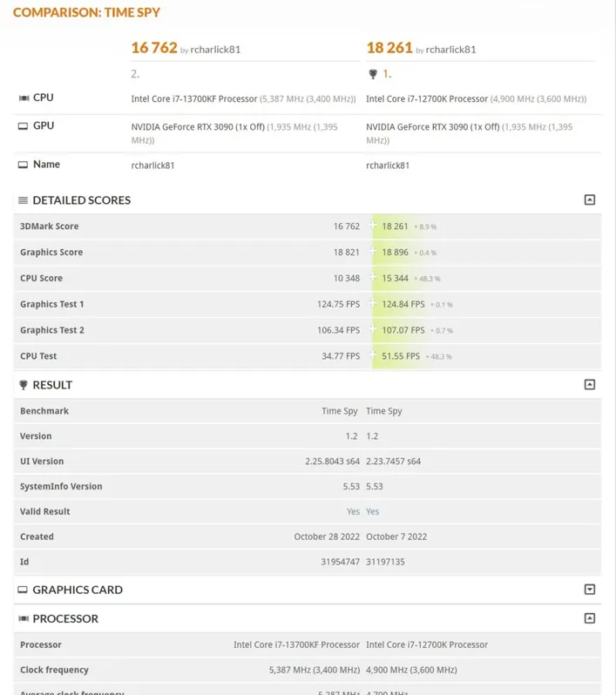The width and height of the screenshot is (616, 695).
Task: Click the trophy icon beside rank 1
Action: pos(373,75)
